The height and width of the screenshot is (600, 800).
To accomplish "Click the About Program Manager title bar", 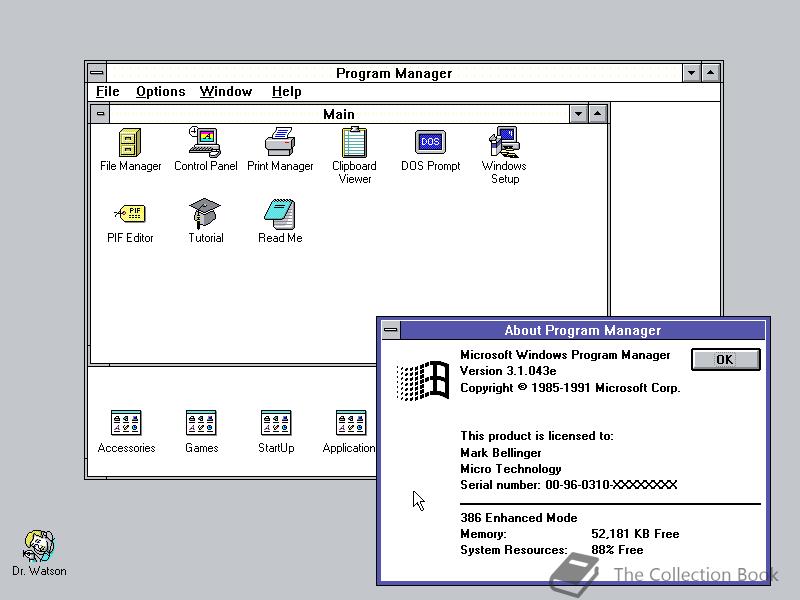I will 583,330.
